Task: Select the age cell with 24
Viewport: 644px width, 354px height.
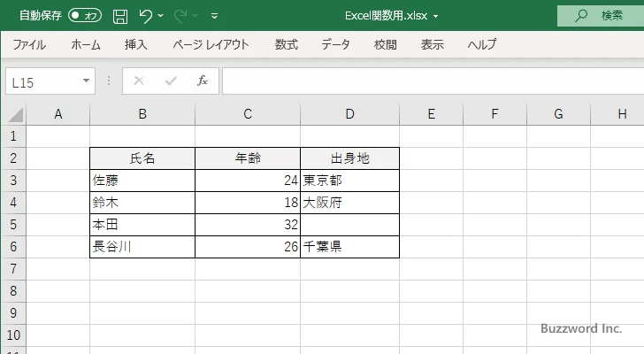Action: click(x=248, y=181)
